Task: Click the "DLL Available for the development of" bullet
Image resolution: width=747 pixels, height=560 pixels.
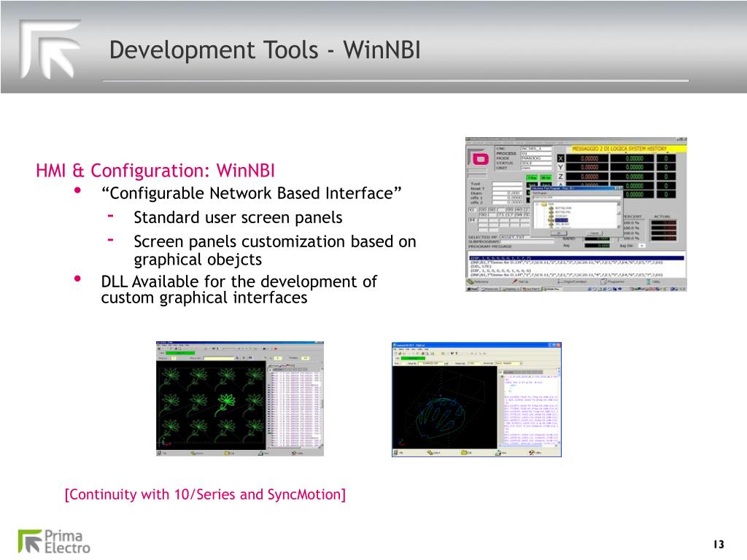Action: (x=239, y=281)
